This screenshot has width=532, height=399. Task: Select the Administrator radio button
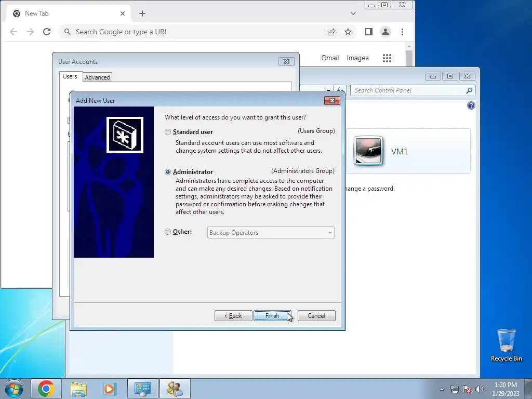pos(168,172)
